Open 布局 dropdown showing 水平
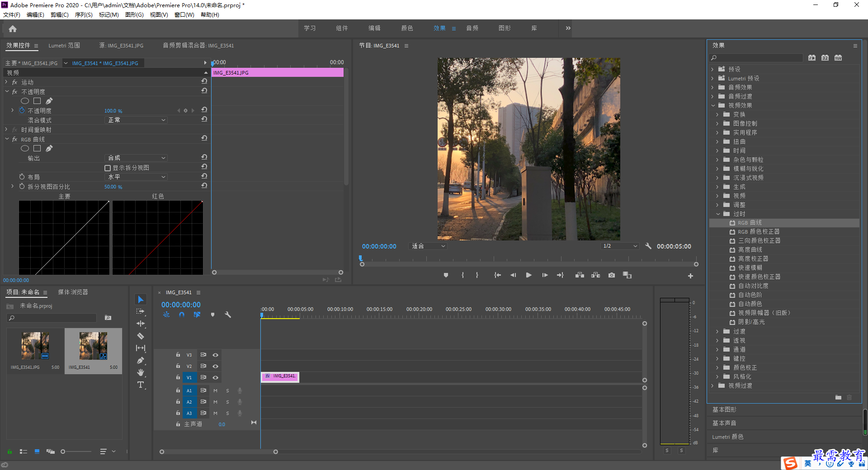The width and height of the screenshot is (868, 470). click(136, 177)
